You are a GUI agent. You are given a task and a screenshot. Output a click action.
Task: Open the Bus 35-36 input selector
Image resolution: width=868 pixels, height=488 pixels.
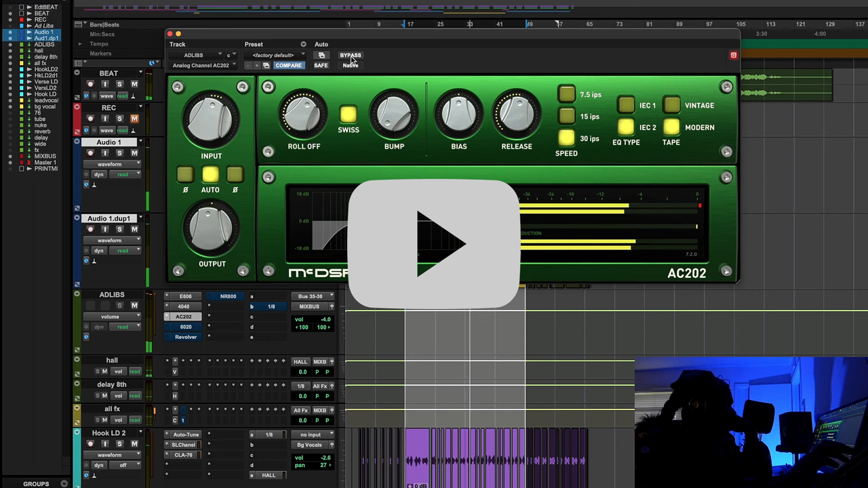click(314, 296)
